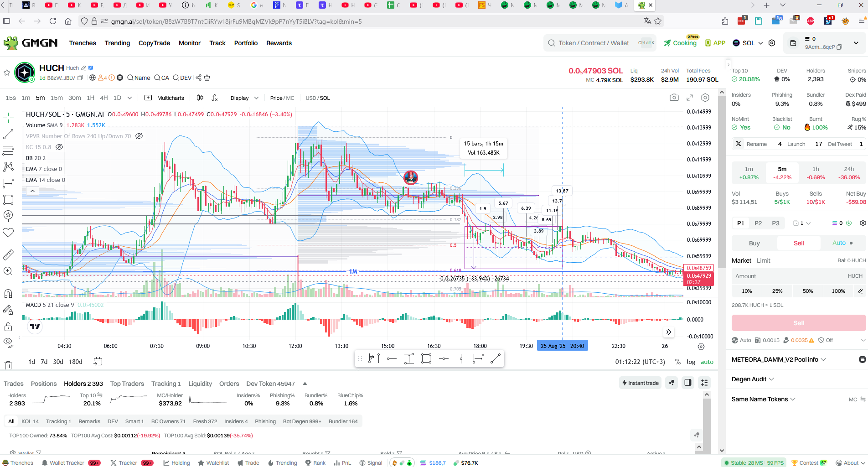
Task: Expand chart to fullscreen
Action: (690, 98)
